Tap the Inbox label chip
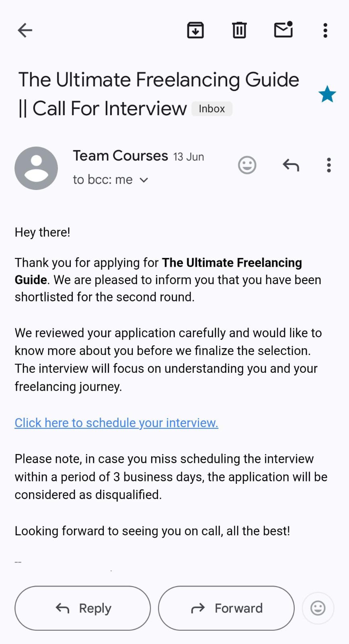The height and width of the screenshot is (644, 349). point(211,109)
